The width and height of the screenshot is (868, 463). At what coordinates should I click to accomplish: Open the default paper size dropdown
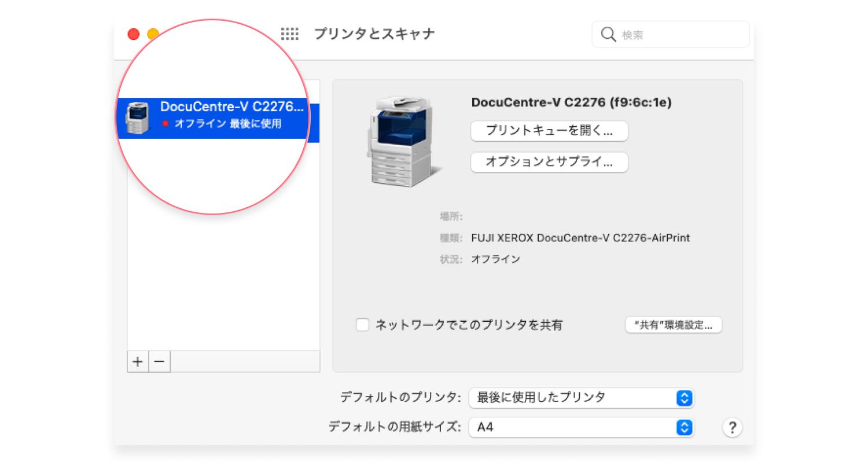581,428
